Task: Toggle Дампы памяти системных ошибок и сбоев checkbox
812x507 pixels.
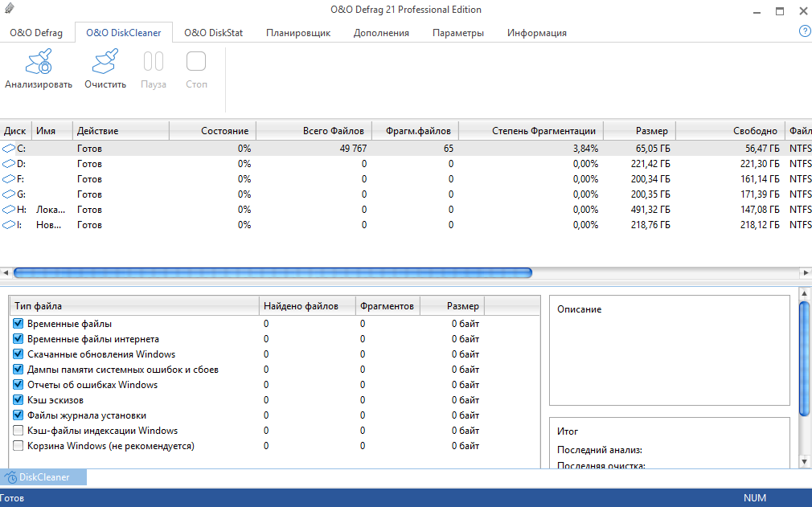Action: pyautogui.click(x=18, y=370)
